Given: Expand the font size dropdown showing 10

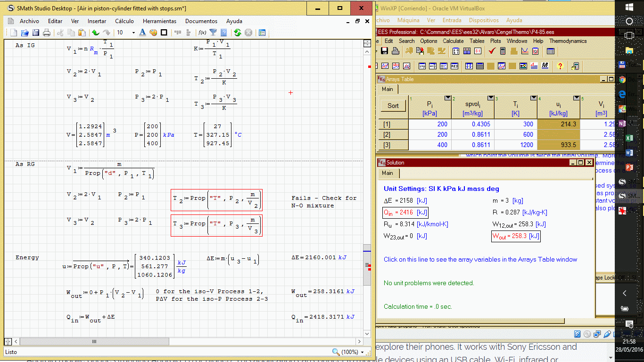Looking at the screenshot, I should (133, 33).
